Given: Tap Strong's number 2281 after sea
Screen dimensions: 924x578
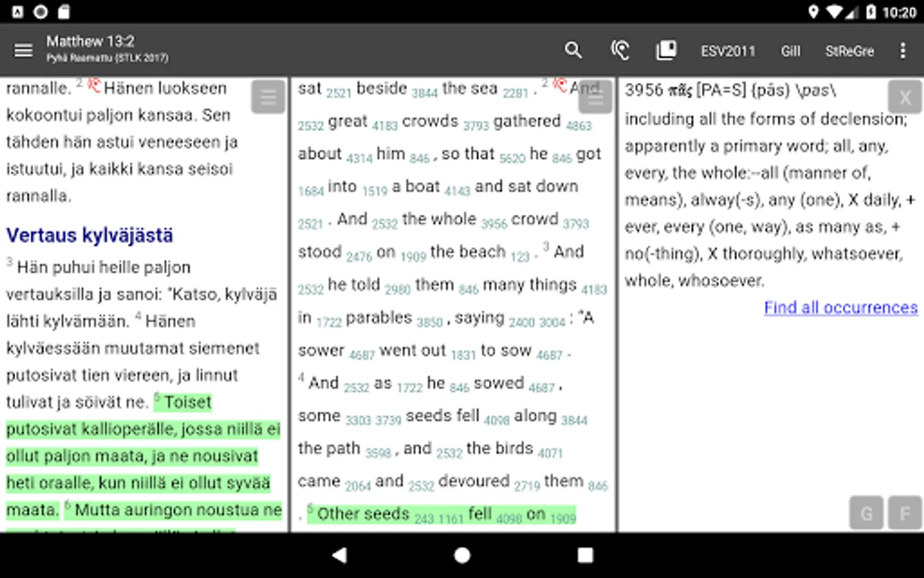Looking at the screenshot, I should click(515, 93).
